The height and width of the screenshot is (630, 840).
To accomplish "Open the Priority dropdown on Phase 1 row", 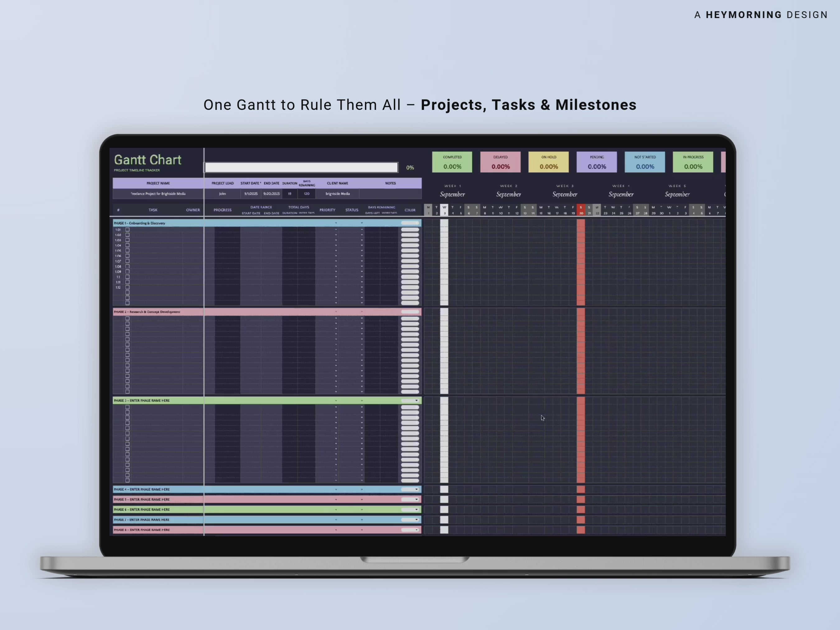I will (336, 223).
